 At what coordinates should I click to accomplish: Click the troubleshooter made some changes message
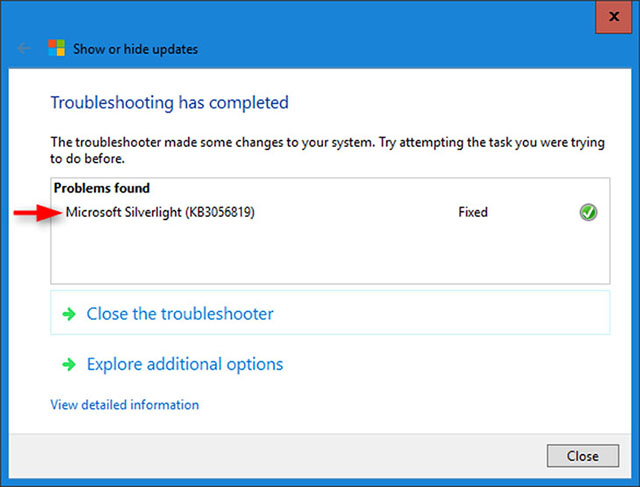point(327,150)
